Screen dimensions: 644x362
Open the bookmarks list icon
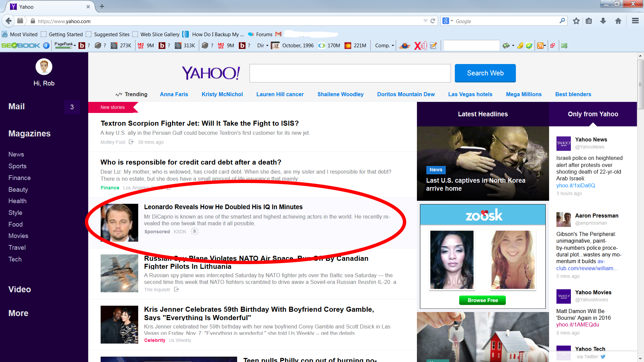coord(589,21)
